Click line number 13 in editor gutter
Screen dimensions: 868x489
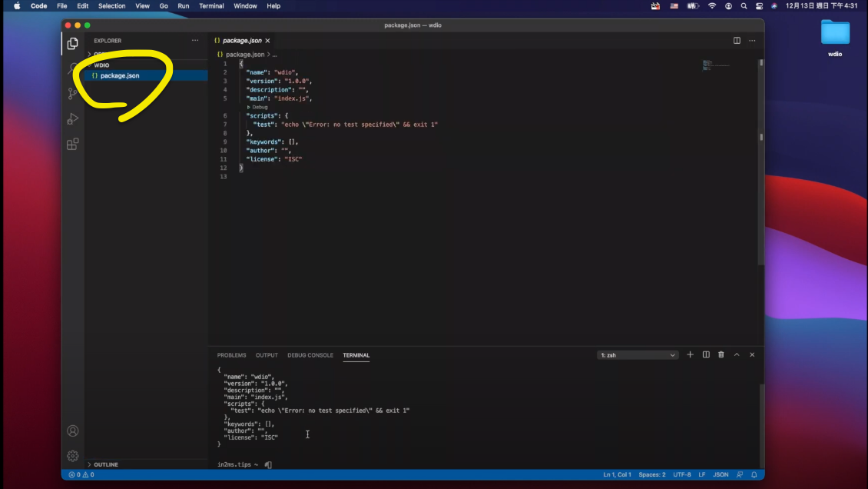223,177
